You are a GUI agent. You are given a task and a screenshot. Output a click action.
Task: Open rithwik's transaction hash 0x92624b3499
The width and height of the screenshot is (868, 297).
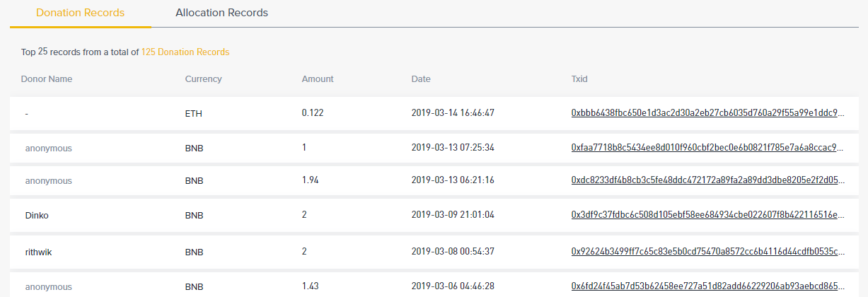click(x=708, y=252)
